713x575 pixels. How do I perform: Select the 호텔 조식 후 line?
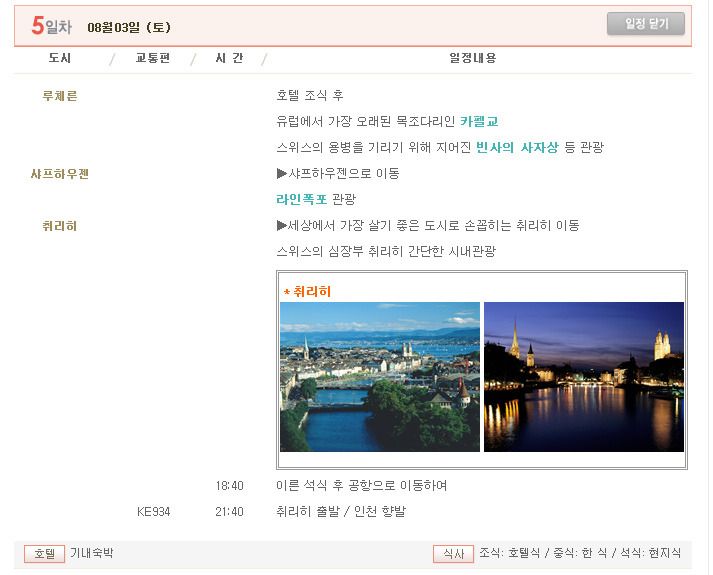pos(310,95)
